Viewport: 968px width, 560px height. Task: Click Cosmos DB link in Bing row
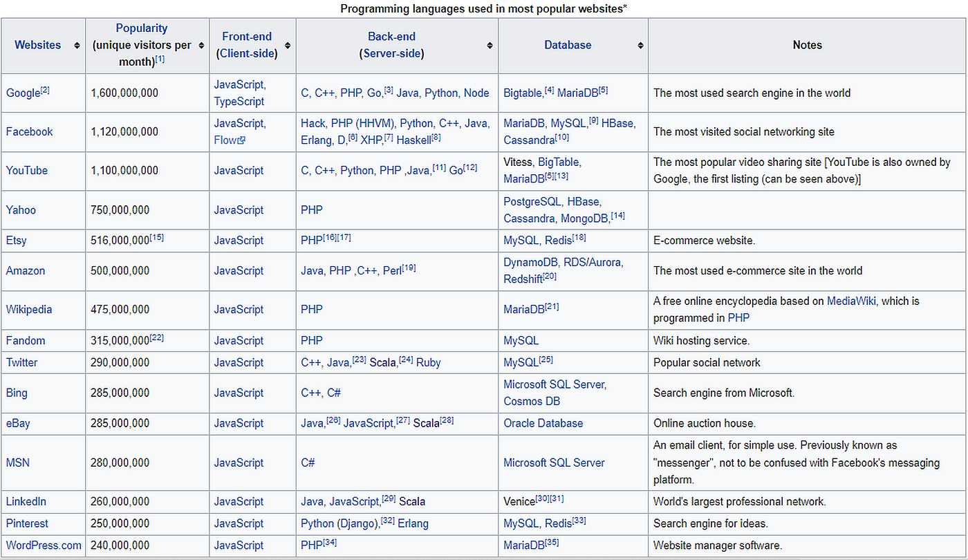click(x=532, y=401)
